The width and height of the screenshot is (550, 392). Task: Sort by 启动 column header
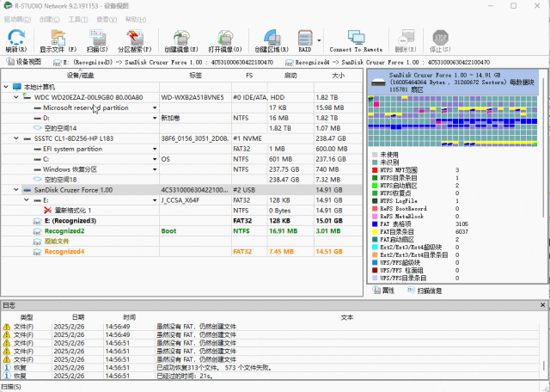[x=290, y=75]
